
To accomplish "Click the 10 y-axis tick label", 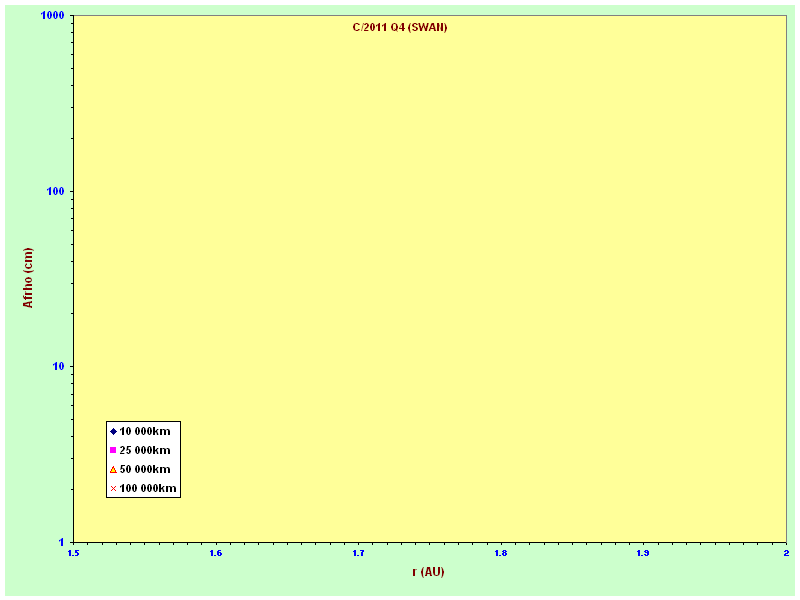I will coord(59,367).
